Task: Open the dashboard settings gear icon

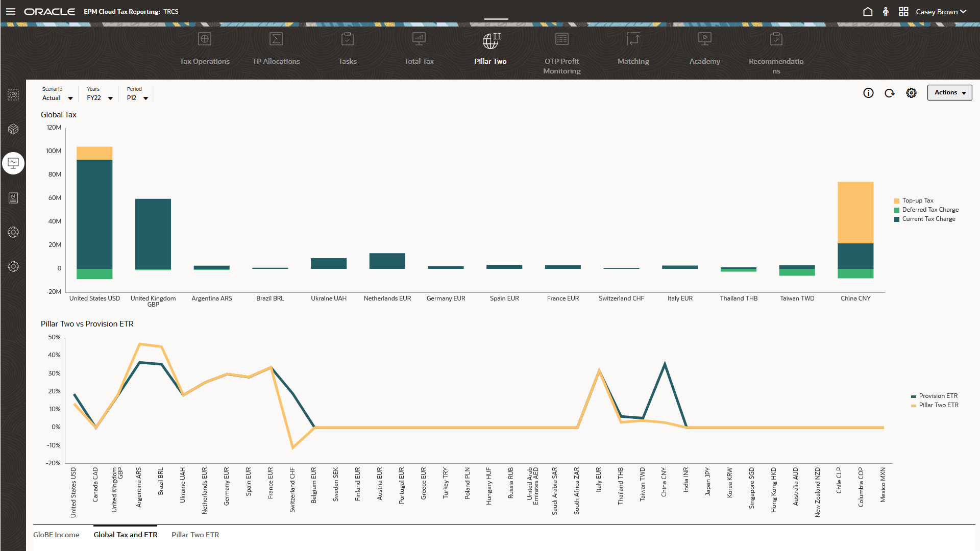Action: point(911,93)
